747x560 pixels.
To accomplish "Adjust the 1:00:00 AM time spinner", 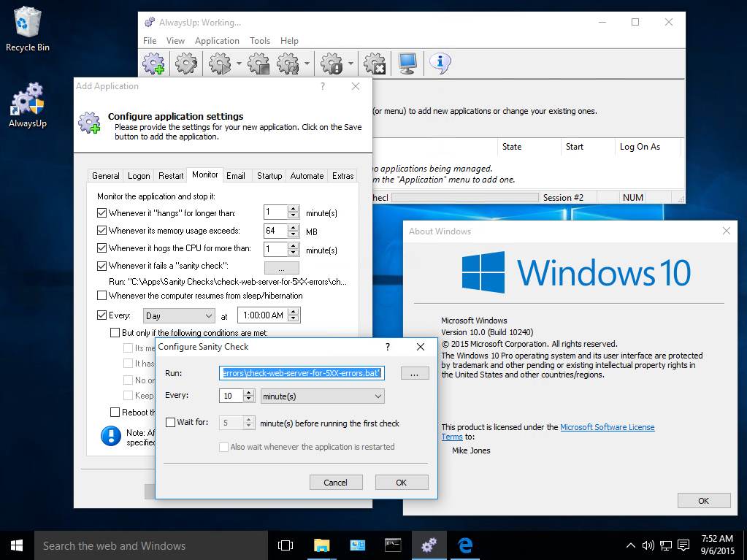I will point(294,315).
